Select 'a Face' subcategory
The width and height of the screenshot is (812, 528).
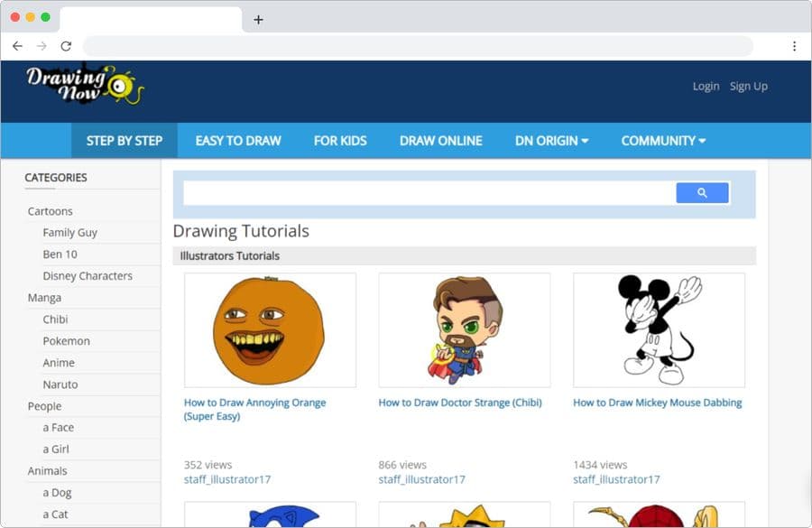[59, 428]
